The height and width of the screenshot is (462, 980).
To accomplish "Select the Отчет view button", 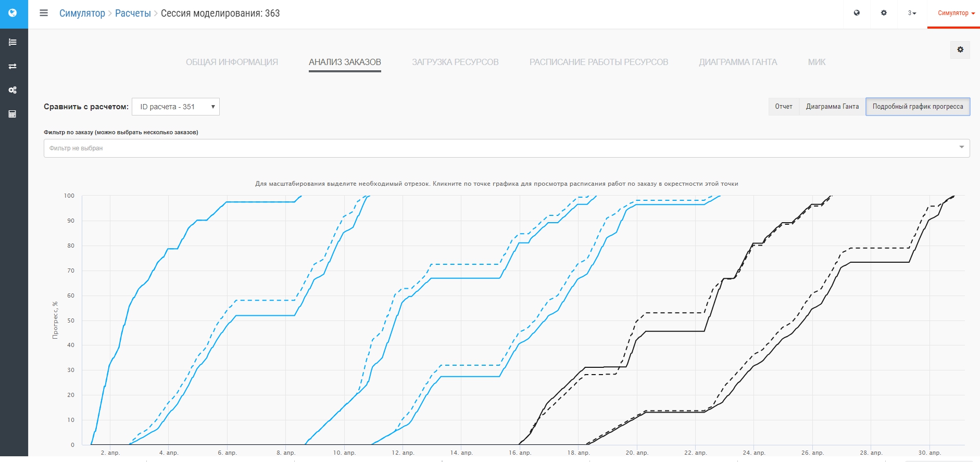I will point(784,107).
